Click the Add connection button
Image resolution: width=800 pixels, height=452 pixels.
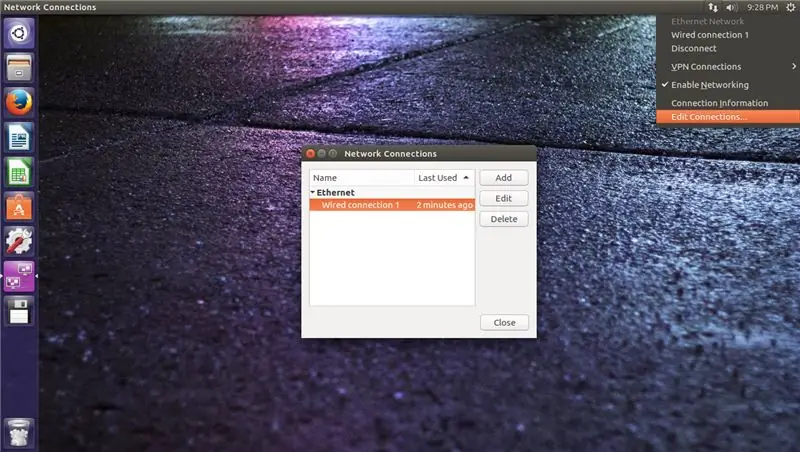coord(504,178)
